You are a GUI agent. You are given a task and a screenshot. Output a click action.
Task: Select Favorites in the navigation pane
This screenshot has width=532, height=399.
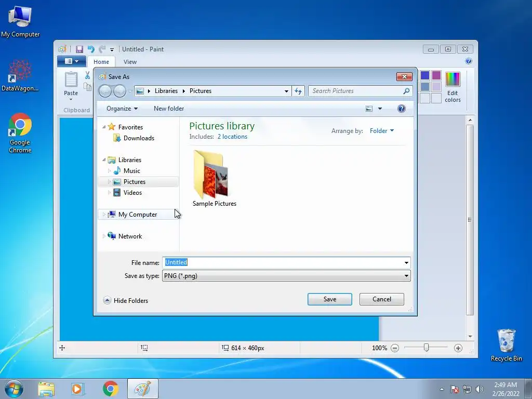tap(130, 127)
